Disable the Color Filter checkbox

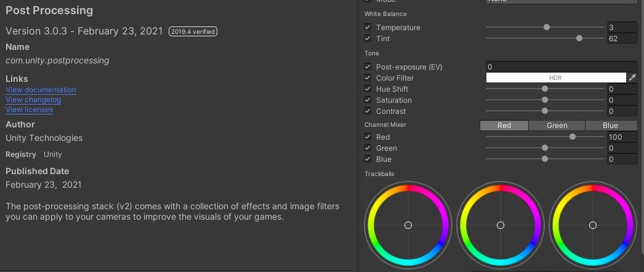tap(368, 78)
